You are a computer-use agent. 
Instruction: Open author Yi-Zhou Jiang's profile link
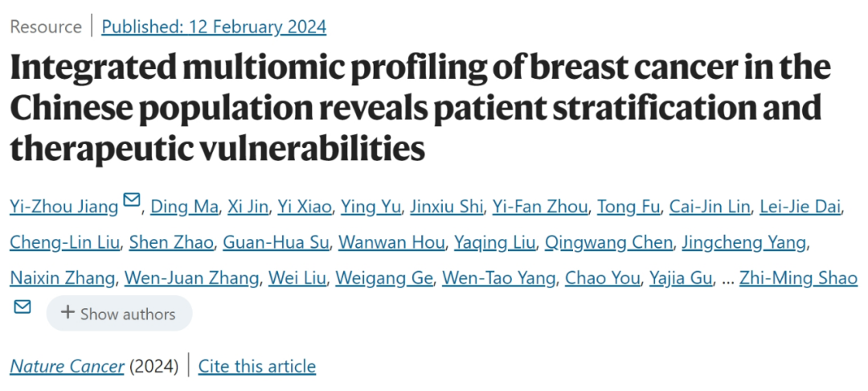pos(64,207)
